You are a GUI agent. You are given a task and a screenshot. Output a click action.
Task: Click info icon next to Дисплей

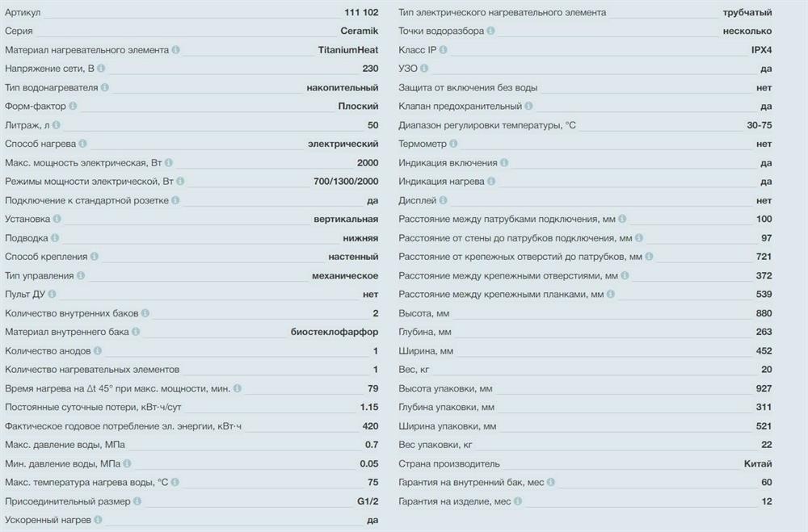pos(443,200)
